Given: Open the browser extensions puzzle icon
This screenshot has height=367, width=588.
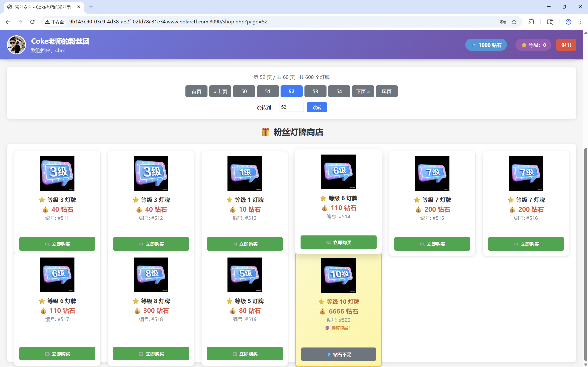Looking at the screenshot, I should click(x=531, y=22).
